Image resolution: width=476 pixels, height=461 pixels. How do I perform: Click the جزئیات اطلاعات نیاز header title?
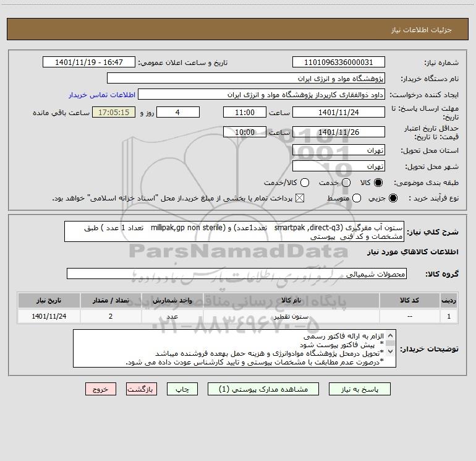pos(422,30)
